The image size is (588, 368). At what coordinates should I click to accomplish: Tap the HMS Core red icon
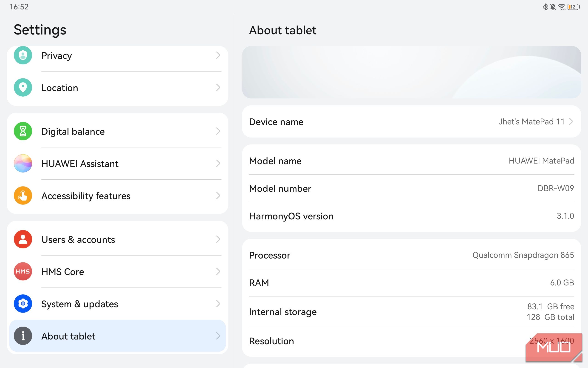(x=23, y=271)
